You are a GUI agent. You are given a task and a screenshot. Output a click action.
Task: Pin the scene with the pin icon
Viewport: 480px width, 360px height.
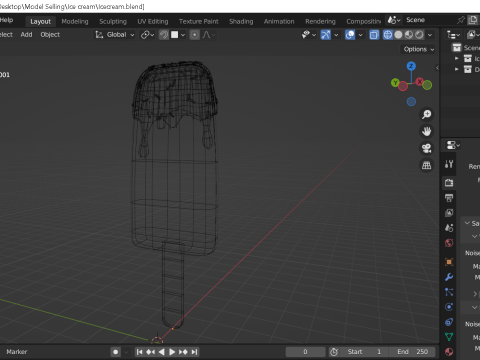point(461,20)
